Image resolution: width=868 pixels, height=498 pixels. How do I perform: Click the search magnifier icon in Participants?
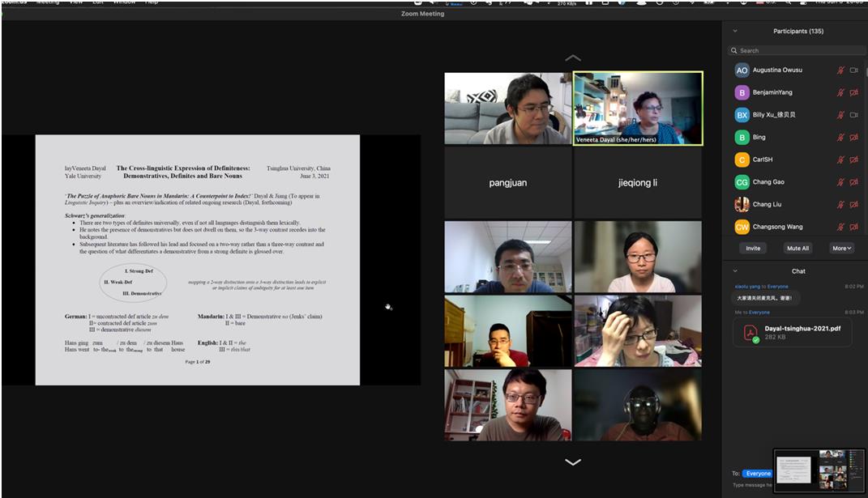734,50
